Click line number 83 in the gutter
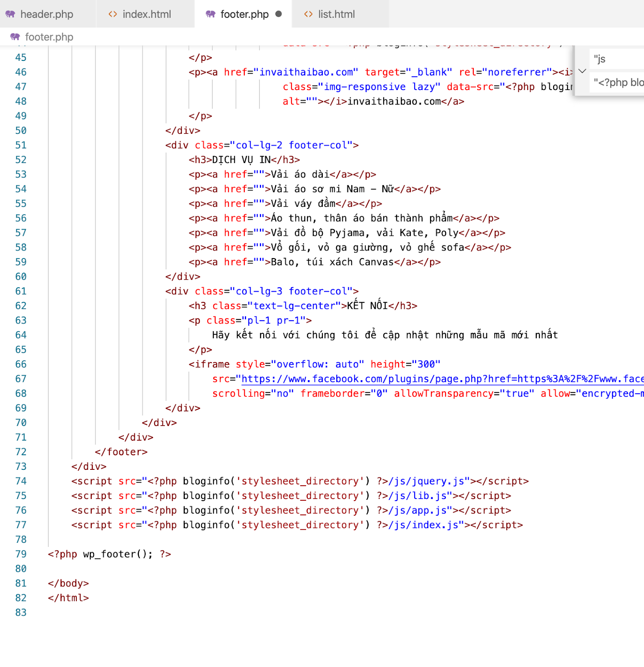This screenshot has height=667, width=644. (21, 612)
